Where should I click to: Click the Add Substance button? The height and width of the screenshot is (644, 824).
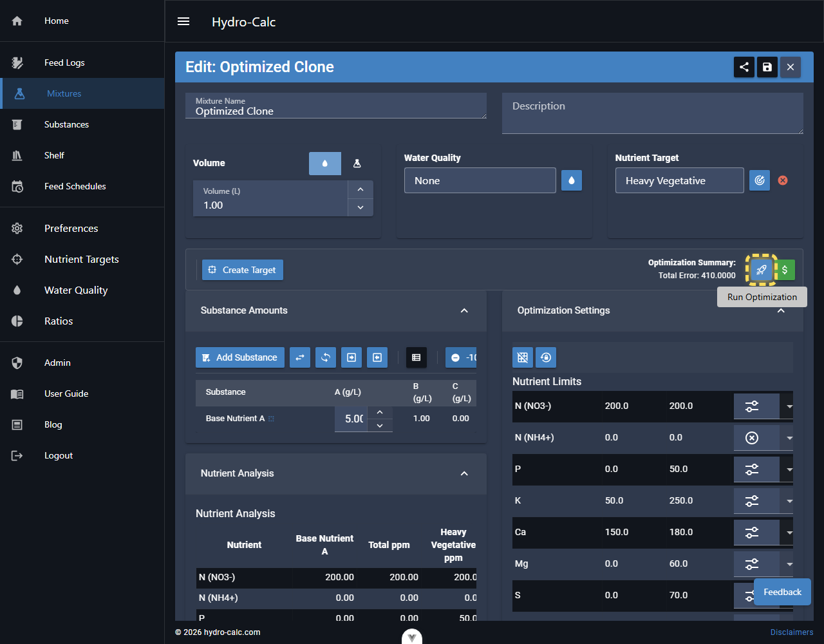[240, 357]
